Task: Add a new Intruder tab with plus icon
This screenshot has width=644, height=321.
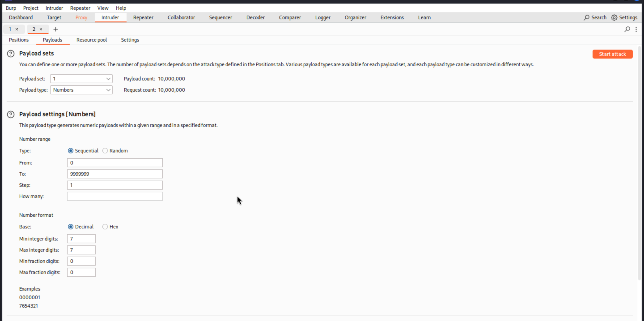Action: pos(55,29)
